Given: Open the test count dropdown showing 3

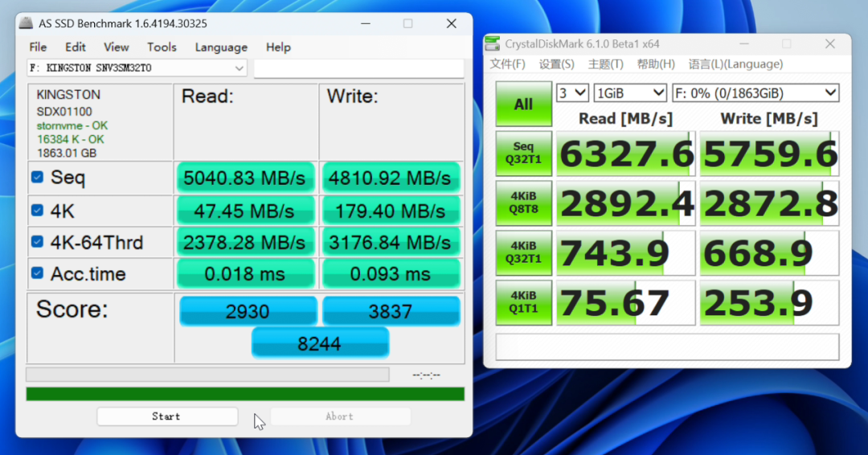Looking at the screenshot, I should [x=572, y=93].
